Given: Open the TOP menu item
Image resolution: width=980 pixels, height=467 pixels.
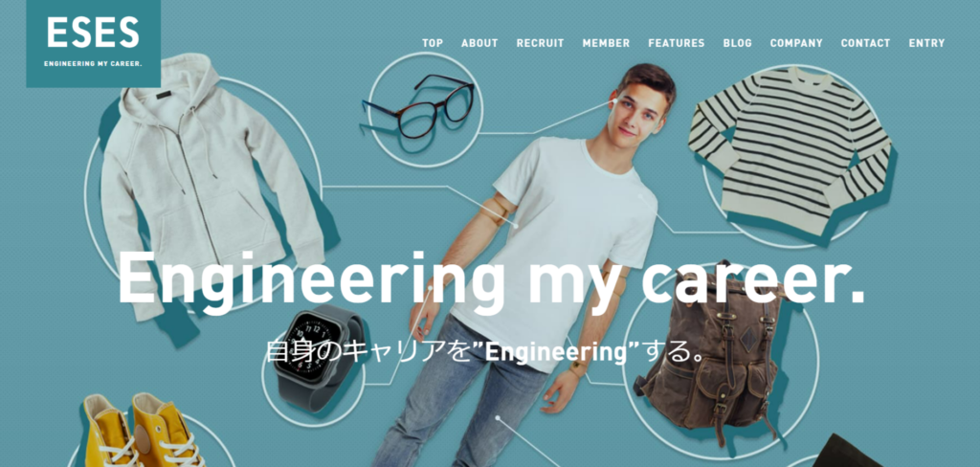Looking at the screenshot, I should point(433,43).
